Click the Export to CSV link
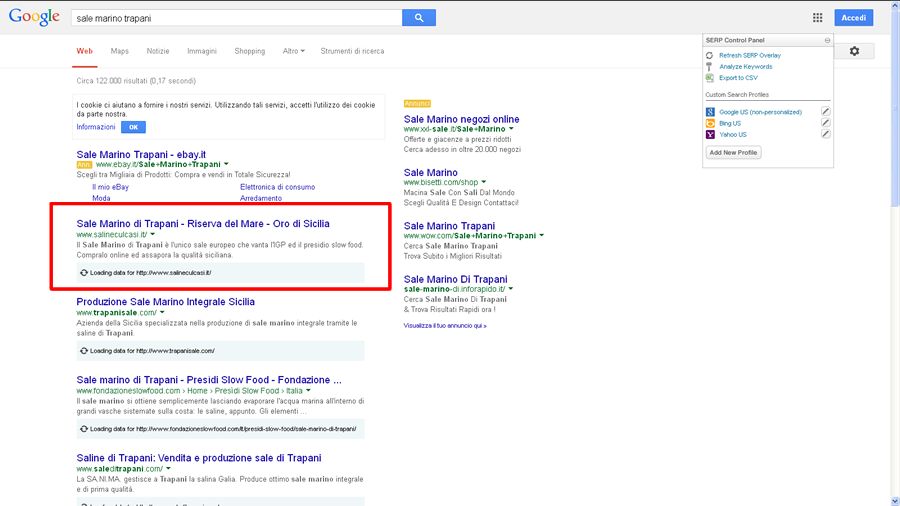This screenshot has width=900, height=506. (738, 77)
